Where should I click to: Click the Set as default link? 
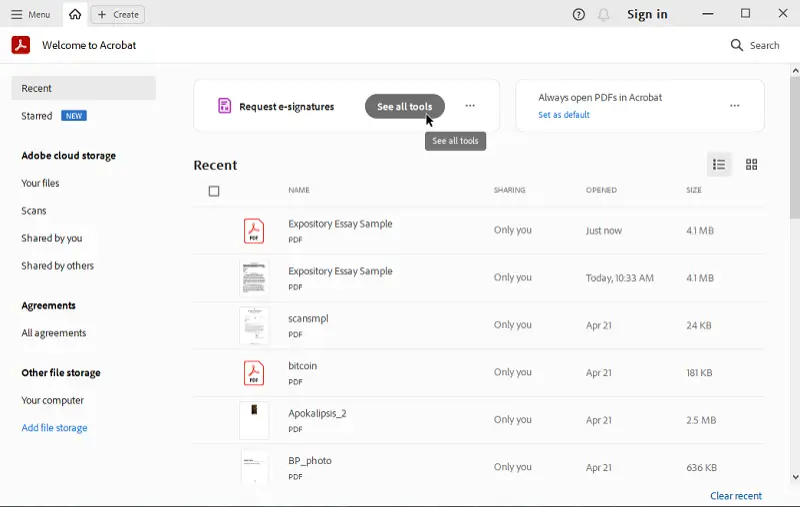pyautogui.click(x=564, y=115)
